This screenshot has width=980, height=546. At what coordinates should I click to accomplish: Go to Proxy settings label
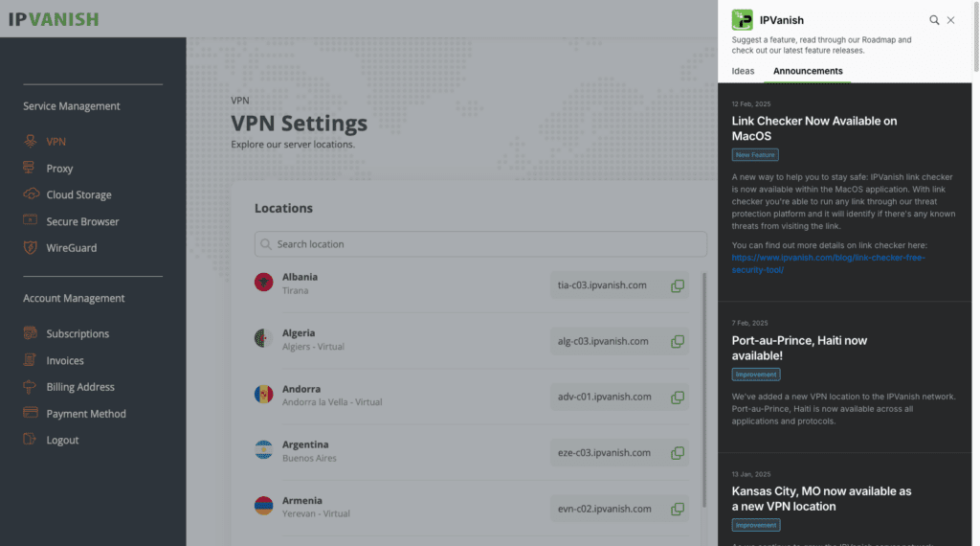pos(59,169)
